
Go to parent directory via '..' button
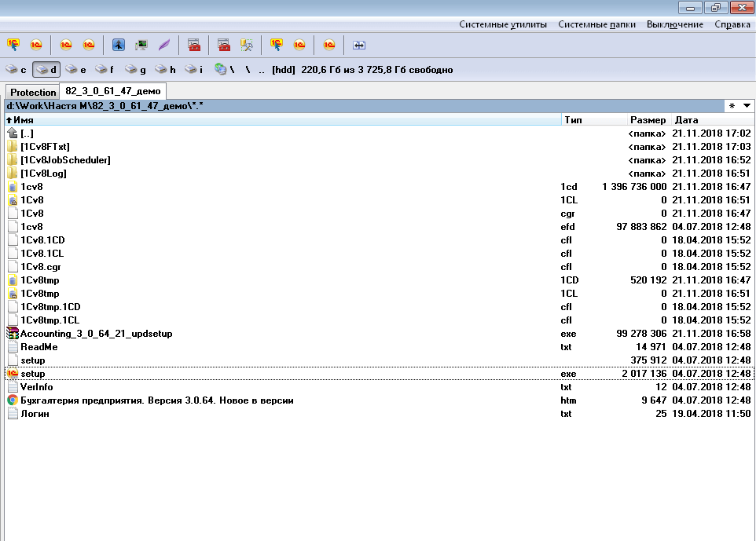[262, 70]
